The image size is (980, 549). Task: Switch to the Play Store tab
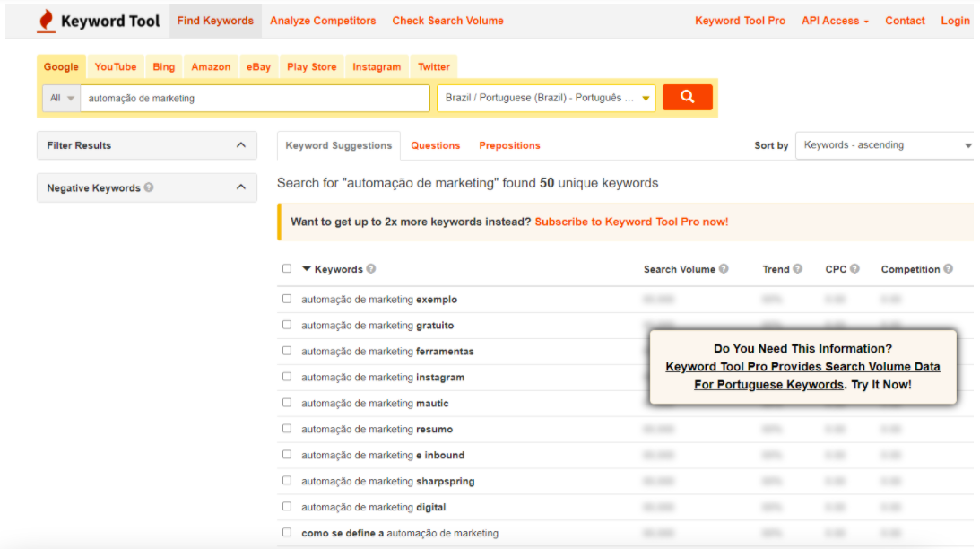pos(312,67)
